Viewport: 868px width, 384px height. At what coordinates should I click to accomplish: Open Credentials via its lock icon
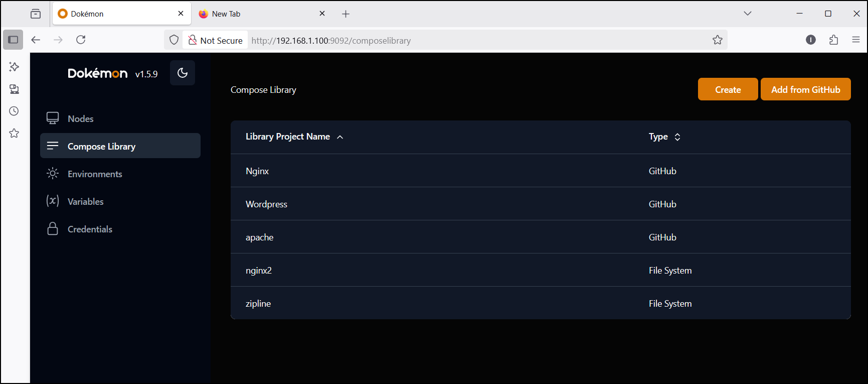click(53, 228)
